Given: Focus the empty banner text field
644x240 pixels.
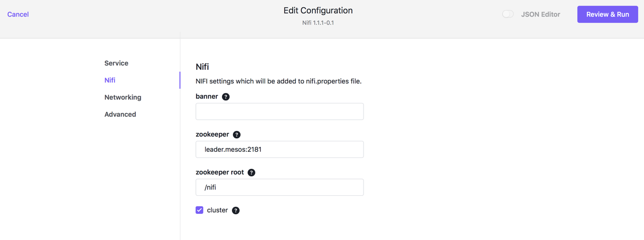Looking at the screenshot, I should click(279, 111).
